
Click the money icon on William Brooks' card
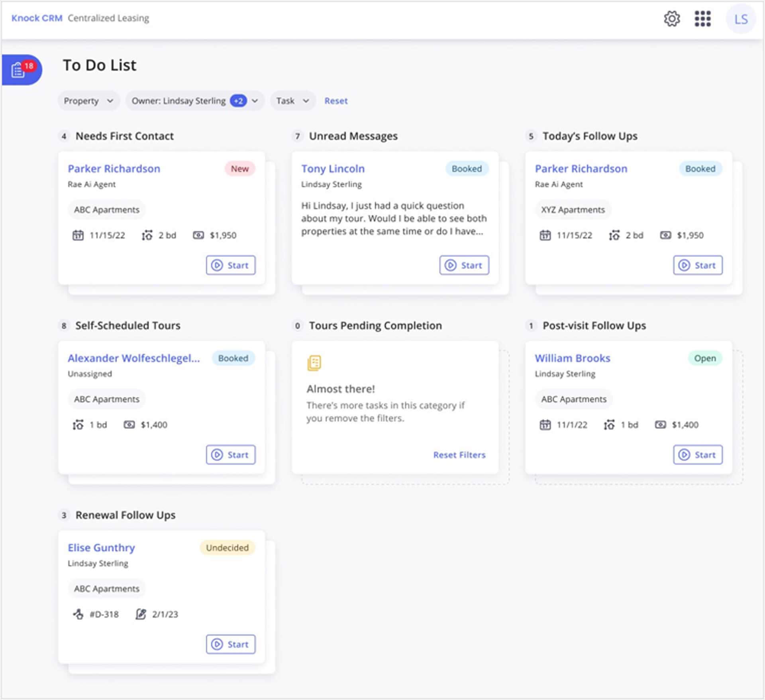(x=660, y=425)
